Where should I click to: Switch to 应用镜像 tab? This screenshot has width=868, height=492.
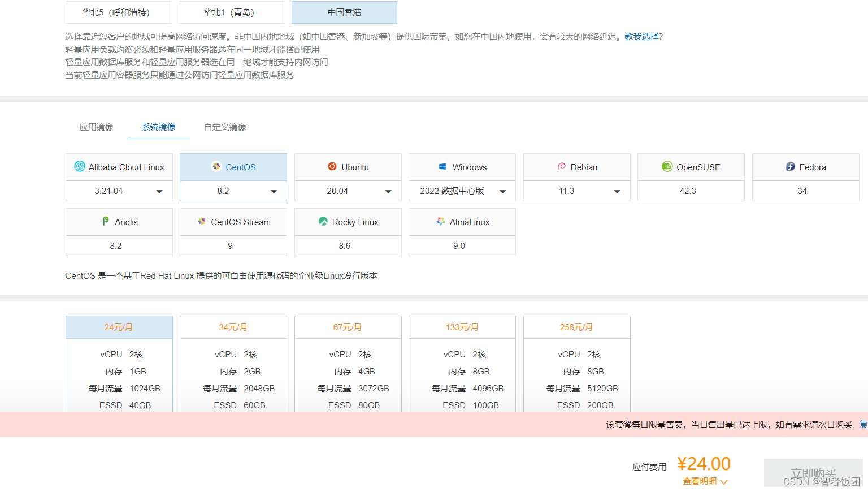coord(96,127)
